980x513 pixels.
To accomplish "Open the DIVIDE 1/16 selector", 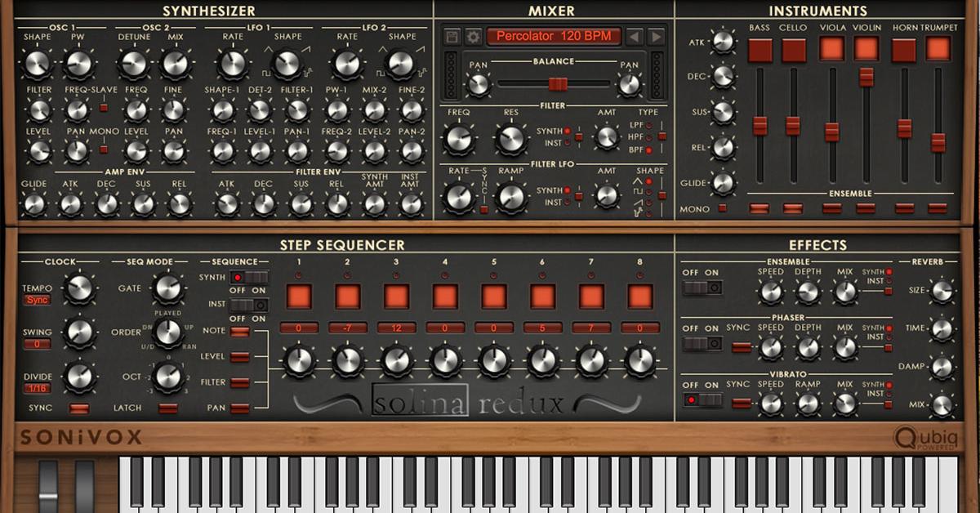I will pyautogui.click(x=38, y=387).
